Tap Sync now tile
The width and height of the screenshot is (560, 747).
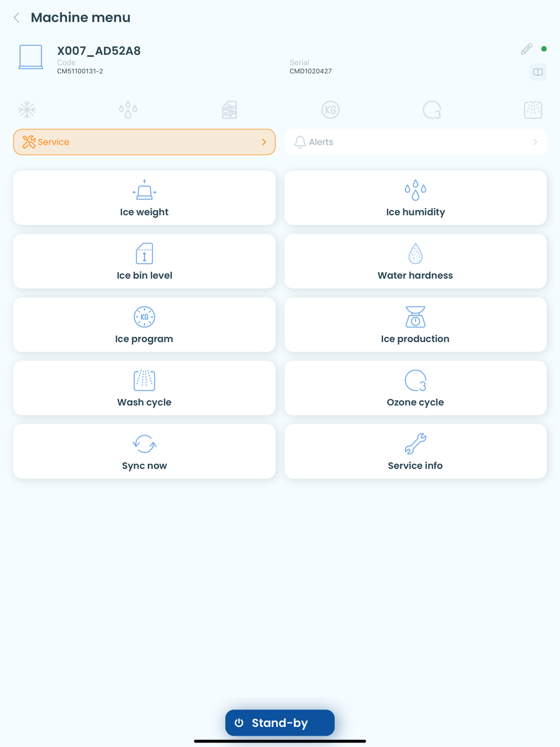click(144, 451)
